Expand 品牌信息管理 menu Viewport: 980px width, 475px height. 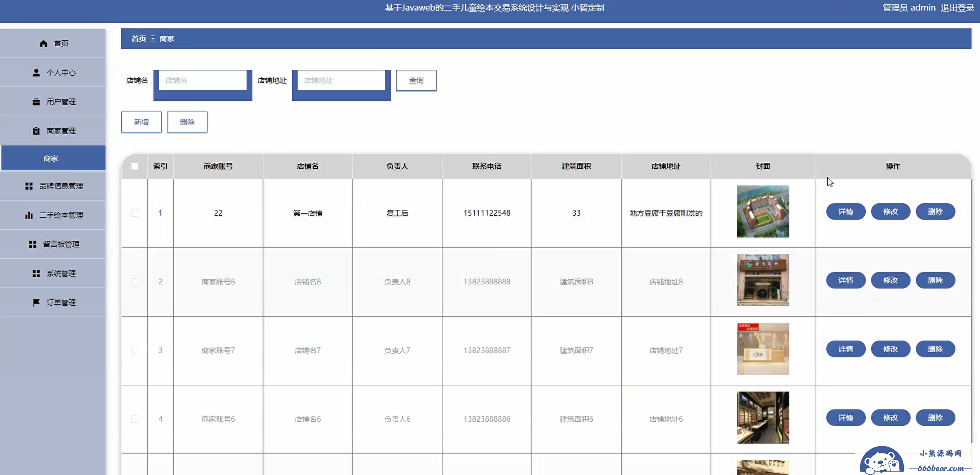point(53,186)
